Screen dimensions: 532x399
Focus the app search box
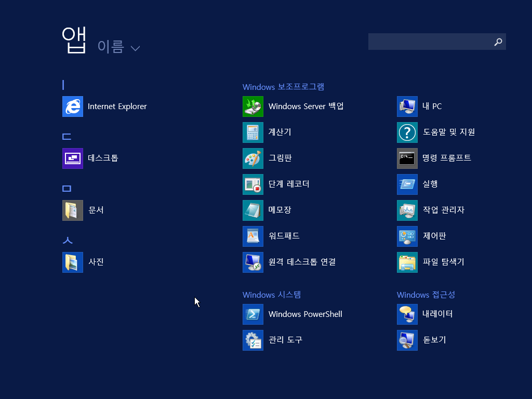pos(437,42)
